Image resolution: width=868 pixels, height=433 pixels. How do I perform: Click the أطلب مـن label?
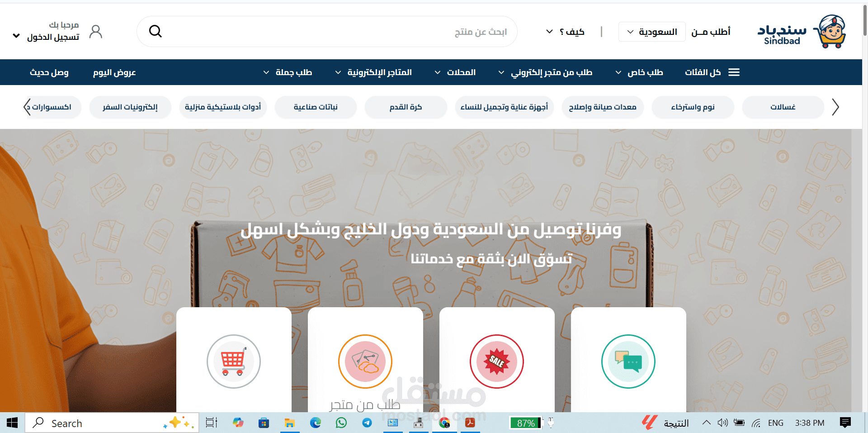(711, 32)
